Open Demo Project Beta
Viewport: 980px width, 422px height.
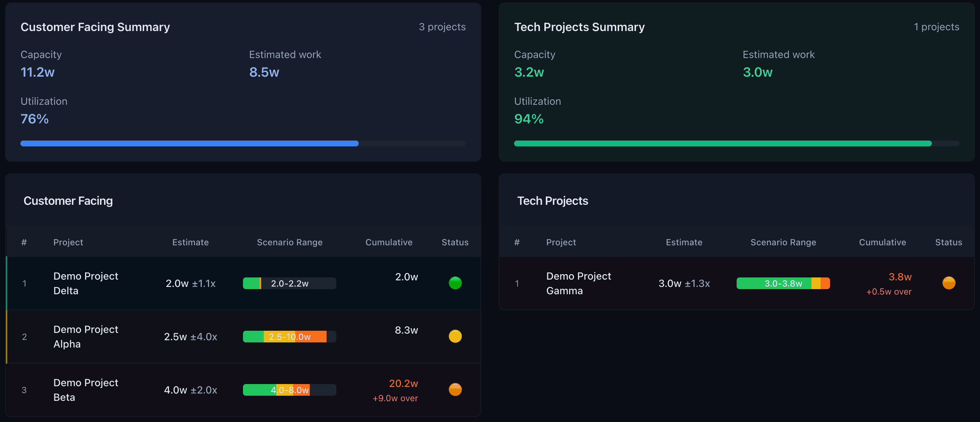pos(86,390)
